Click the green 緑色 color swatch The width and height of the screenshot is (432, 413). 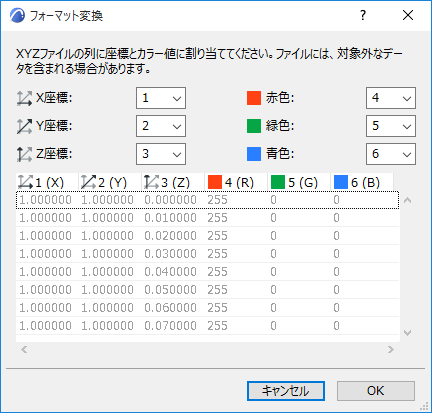(x=254, y=126)
